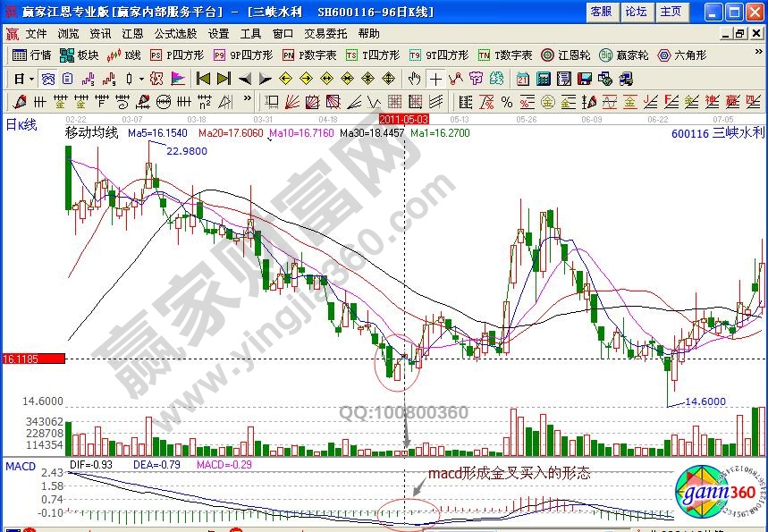Open the calendar icon showing 21
The height and width of the screenshot is (532, 768).
coord(523,79)
